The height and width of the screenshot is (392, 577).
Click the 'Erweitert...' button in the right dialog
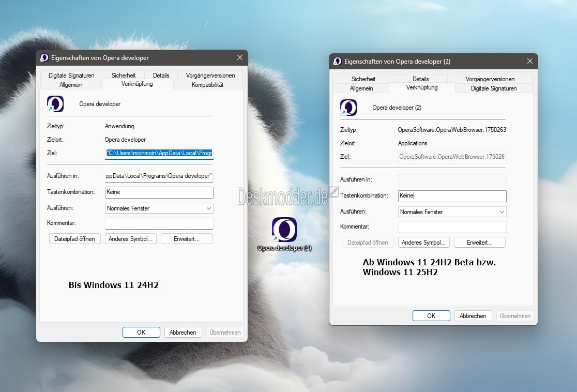tap(479, 243)
